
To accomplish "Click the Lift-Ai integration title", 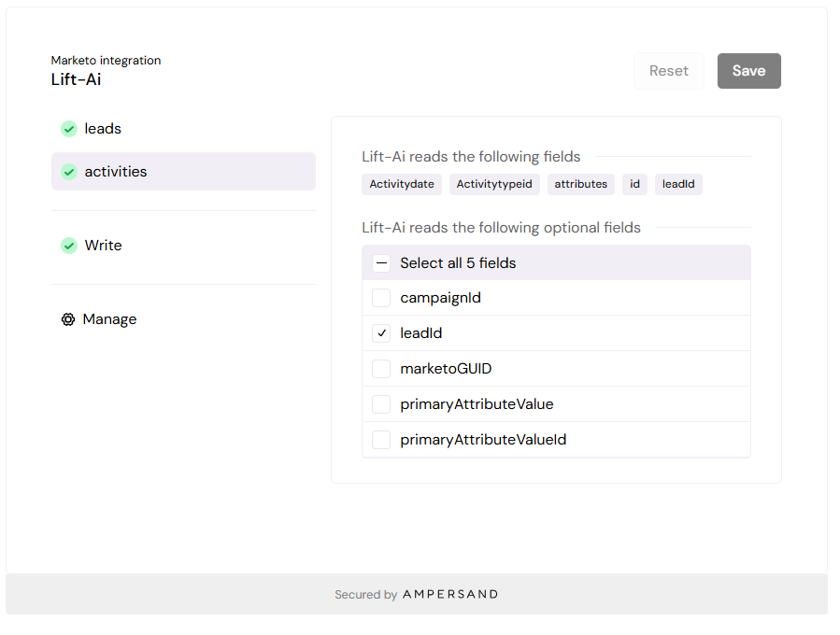I will click(x=76, y=79).
